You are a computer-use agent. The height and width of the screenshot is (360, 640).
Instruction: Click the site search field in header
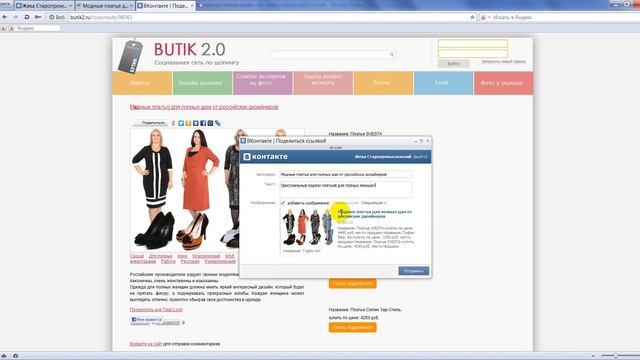click(334, 54)
